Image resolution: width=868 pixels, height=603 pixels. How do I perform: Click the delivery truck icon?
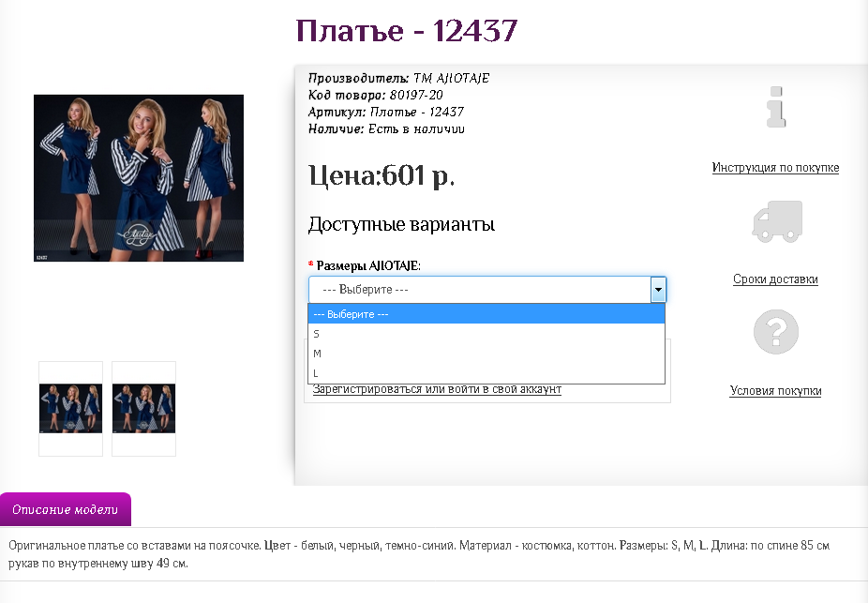(777, 221)
